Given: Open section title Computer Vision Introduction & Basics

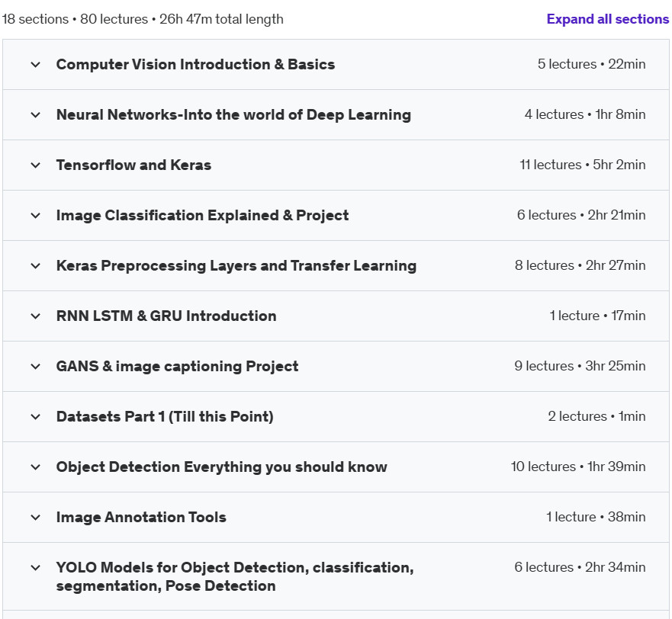Looking at the screenshot, I should (195, 64).
